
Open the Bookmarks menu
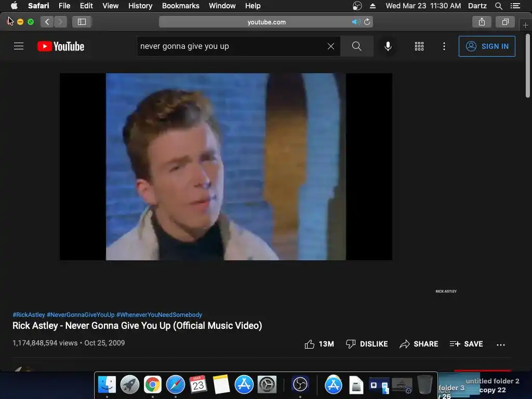click(x=180, y=6)
